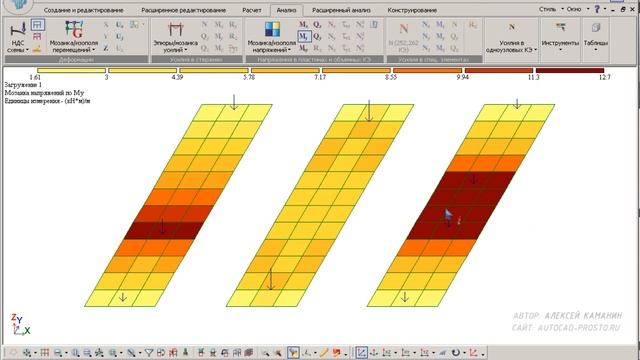Image resolution: width=640 pixels, height=360 pixels.
Task: Click the yellow pencil icon in bottom toolbar
Action: click(323, 352)
